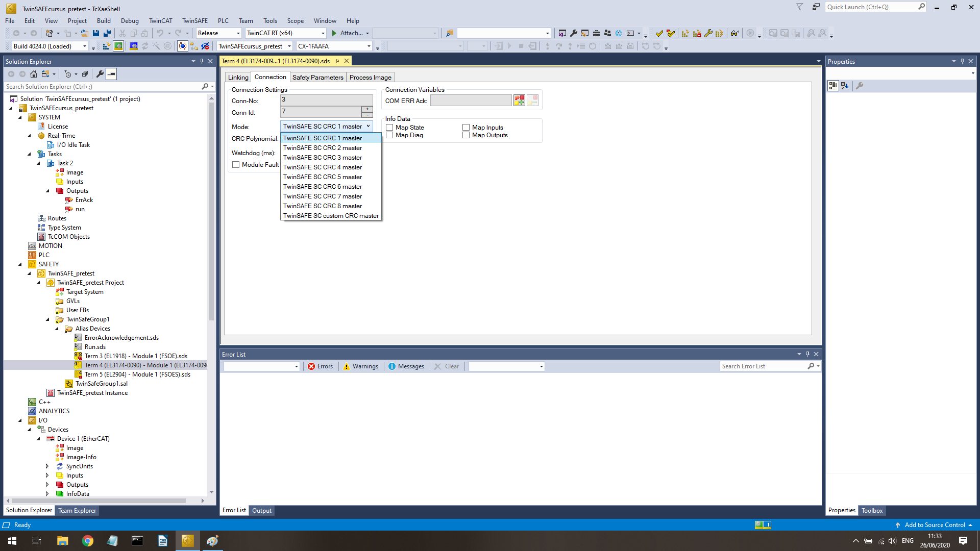
Task: Select TwinSAFE SC CRC 4 master option
Action: 323,167
